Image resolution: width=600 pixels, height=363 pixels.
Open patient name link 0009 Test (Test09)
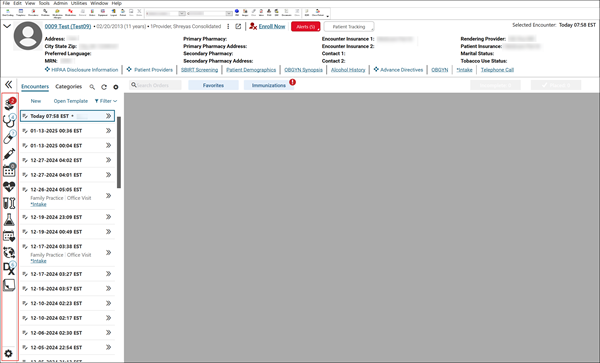[x=68, y=26]
